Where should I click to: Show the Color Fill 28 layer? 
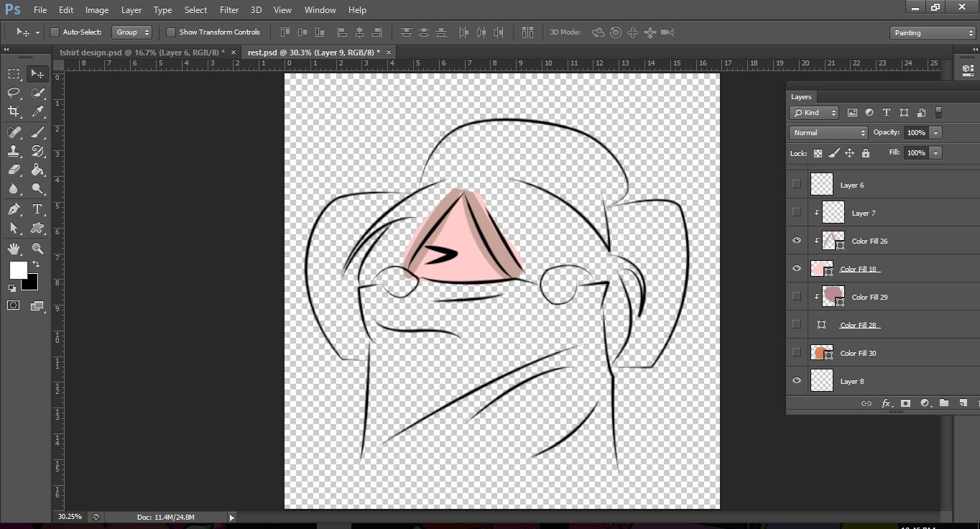(796, 325)
